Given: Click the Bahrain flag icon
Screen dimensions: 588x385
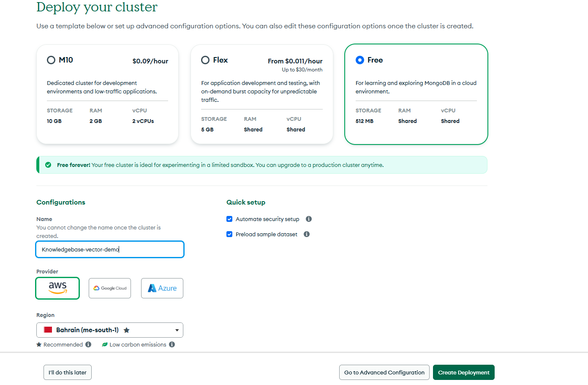Looking at the screenshot, I should click(48, 330).
